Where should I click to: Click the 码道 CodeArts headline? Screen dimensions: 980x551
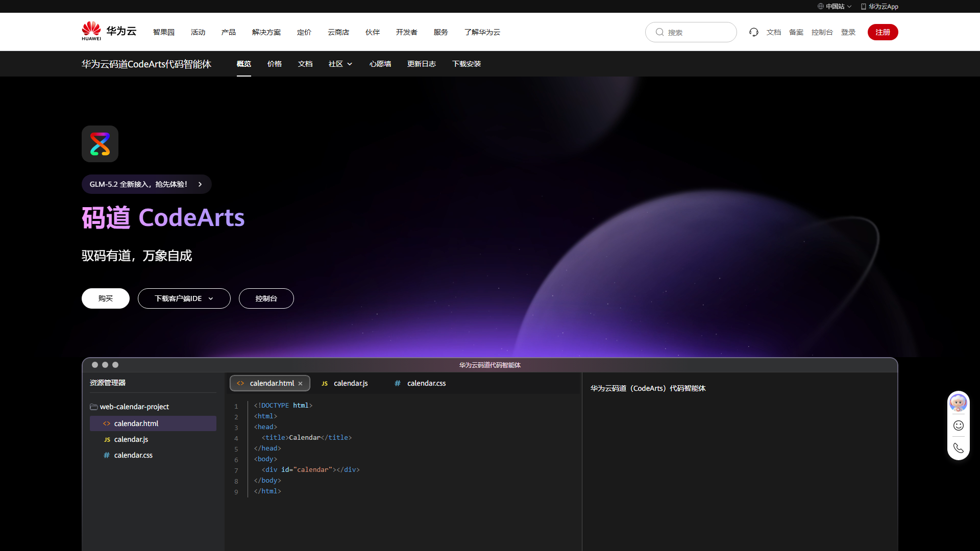click(163, 218)
